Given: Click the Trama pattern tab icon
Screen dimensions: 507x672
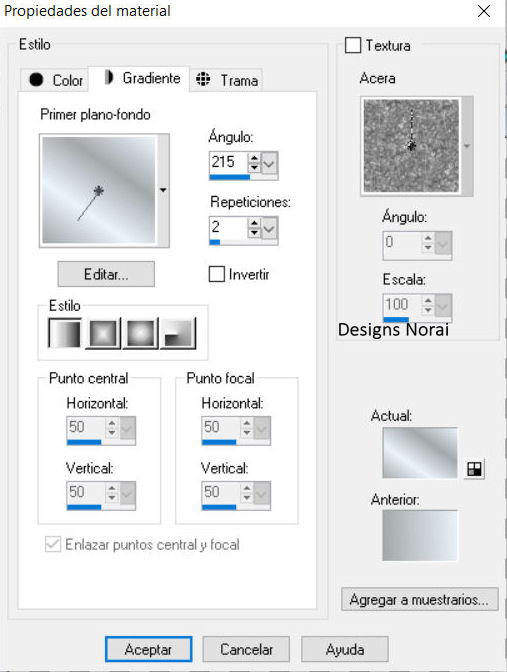Looking at the screenshot, I should click(203, 79).
